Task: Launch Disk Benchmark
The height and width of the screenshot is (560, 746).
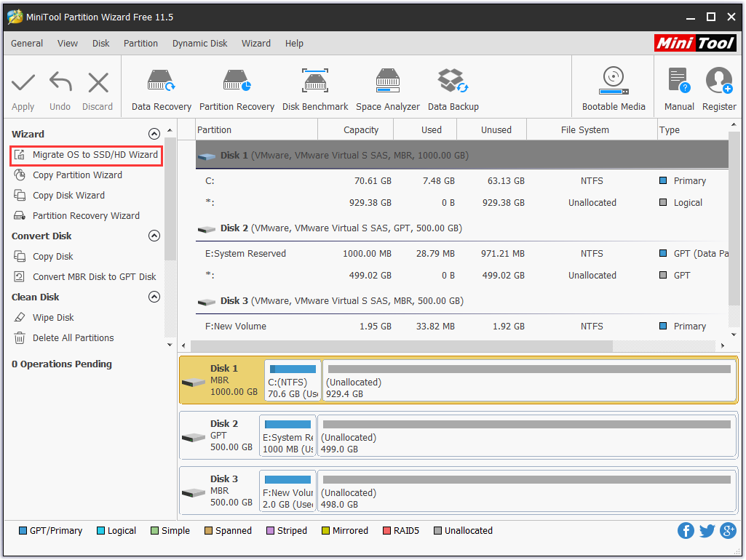Action: tap(315, 90)
